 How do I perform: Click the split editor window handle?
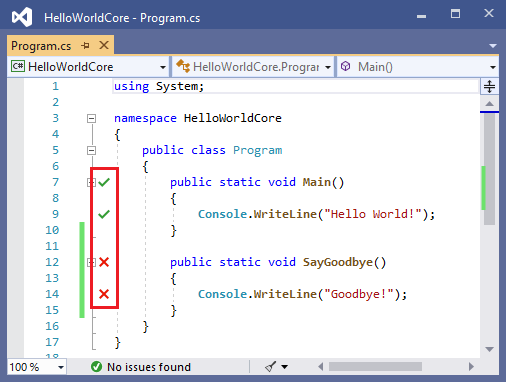[489, 86]
